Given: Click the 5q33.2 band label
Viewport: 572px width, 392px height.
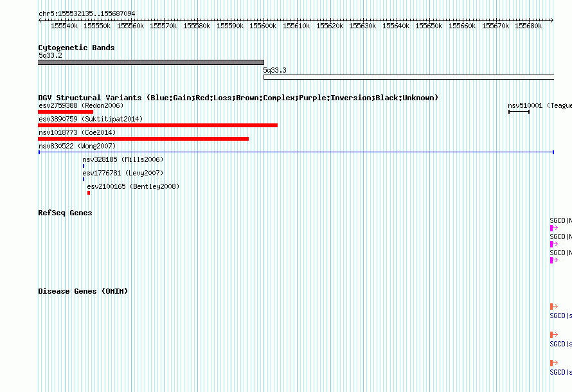Looking at the screenshot, I should point(50,56).
